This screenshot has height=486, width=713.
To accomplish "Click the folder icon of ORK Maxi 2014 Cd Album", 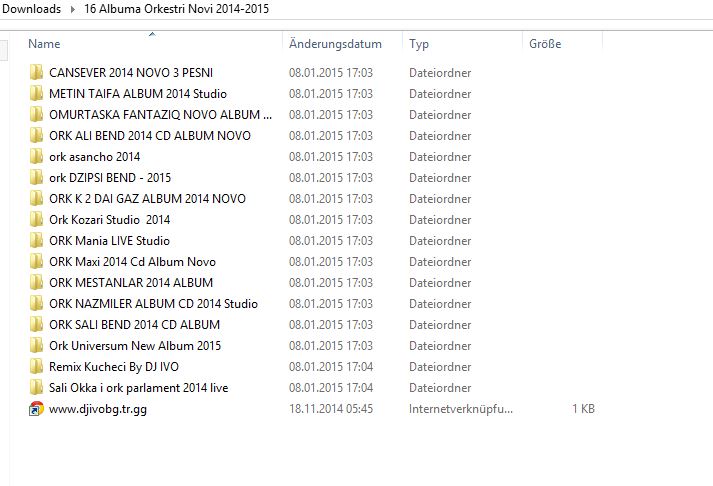I will pyautogui.click(x=36, y=261).
